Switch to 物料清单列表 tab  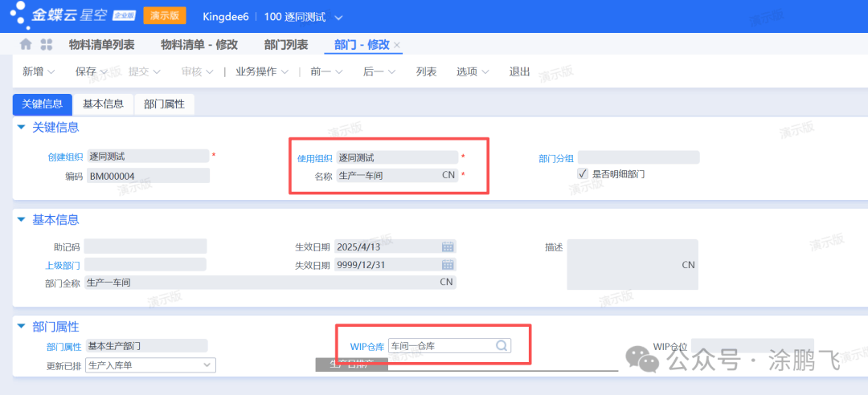pos(101,45)
